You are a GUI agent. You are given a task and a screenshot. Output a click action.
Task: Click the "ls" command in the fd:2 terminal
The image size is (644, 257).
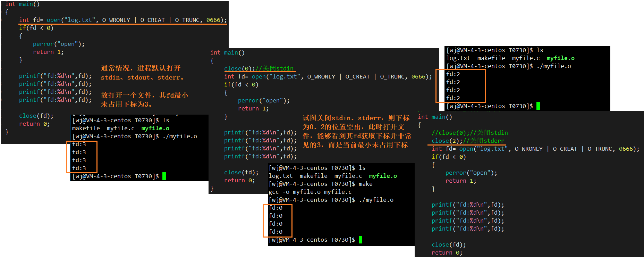[x=540, y=50]
